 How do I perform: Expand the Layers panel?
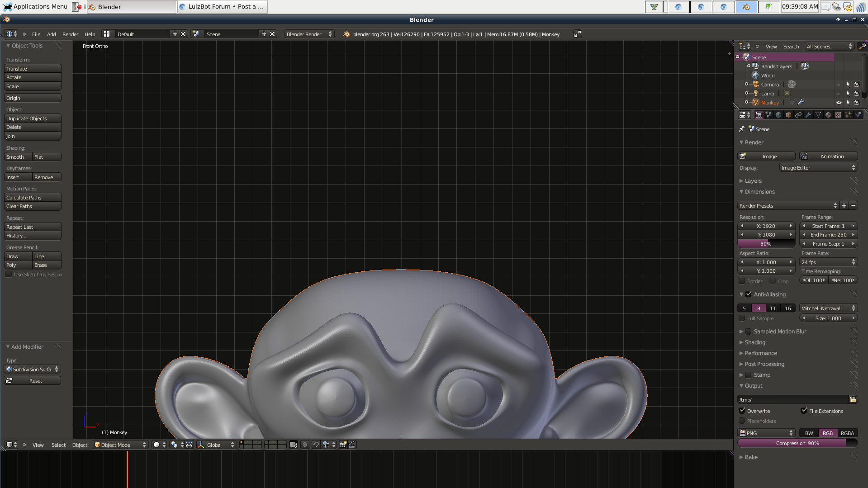coord(753,180)
